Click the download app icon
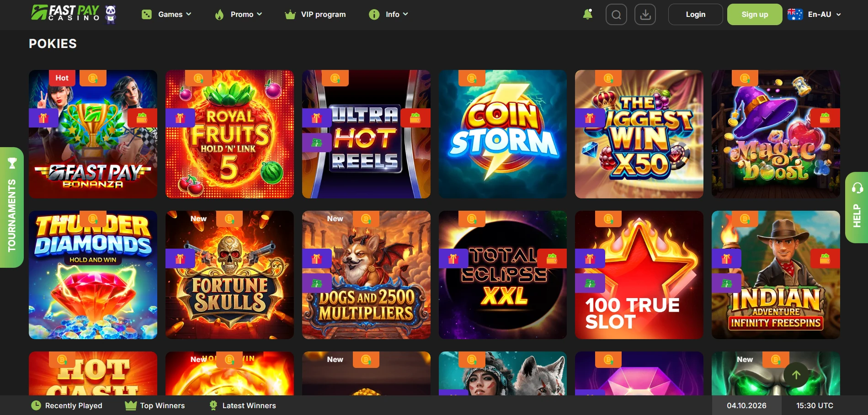The image size is (868, 415). 645,15
